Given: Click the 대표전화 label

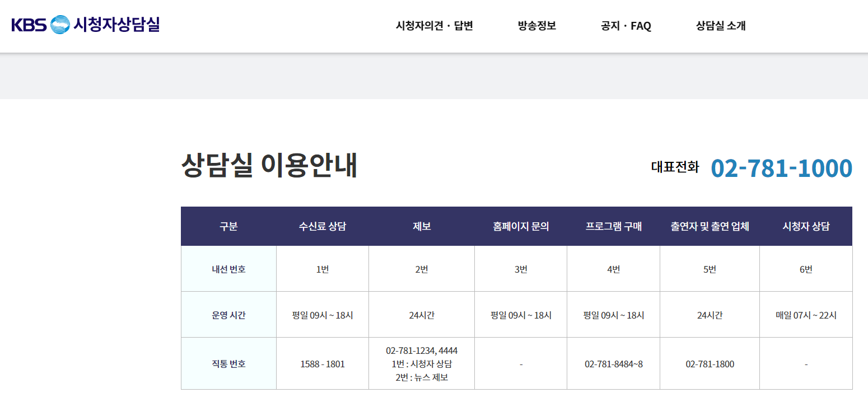Looking at the screenshot, I should point(675,167).
